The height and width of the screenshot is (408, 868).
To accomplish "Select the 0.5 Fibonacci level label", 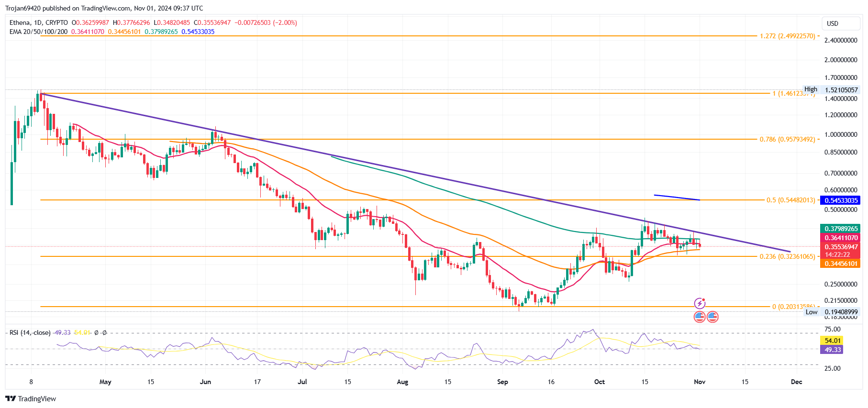I will tap(790, 200).
